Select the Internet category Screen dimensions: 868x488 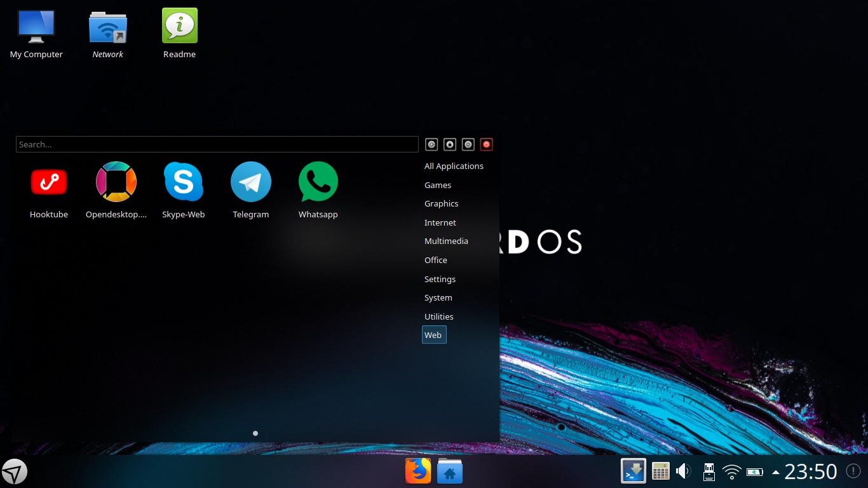440,223
